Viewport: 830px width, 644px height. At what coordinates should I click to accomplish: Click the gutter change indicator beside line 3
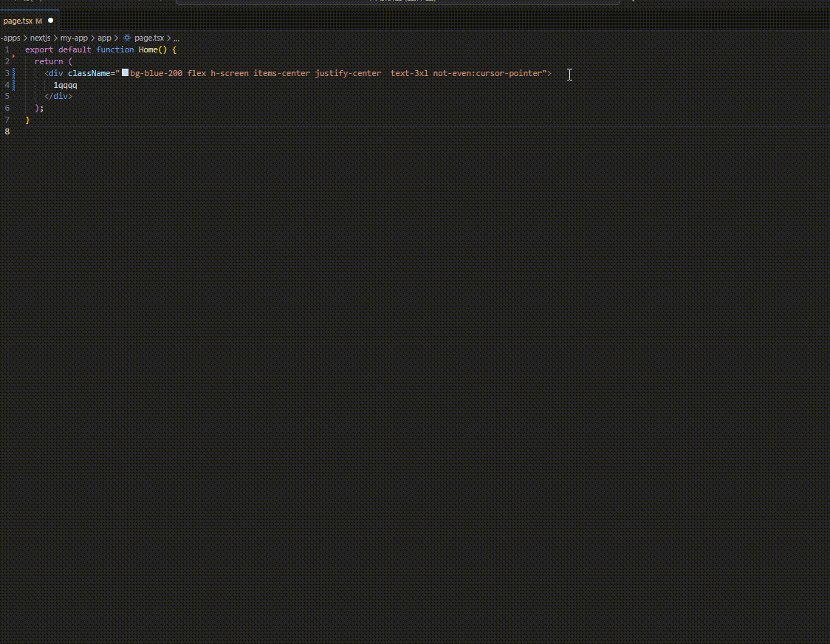coord(14,73)
